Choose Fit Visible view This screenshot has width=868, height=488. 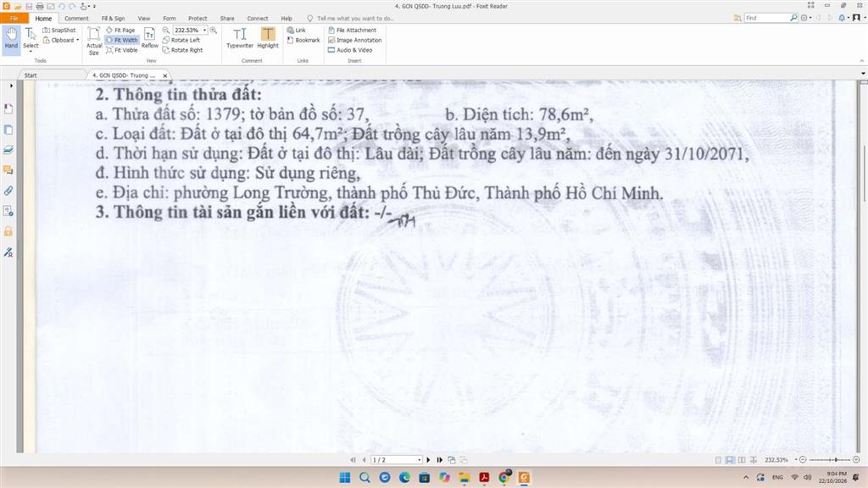click(x=122, y=50)
